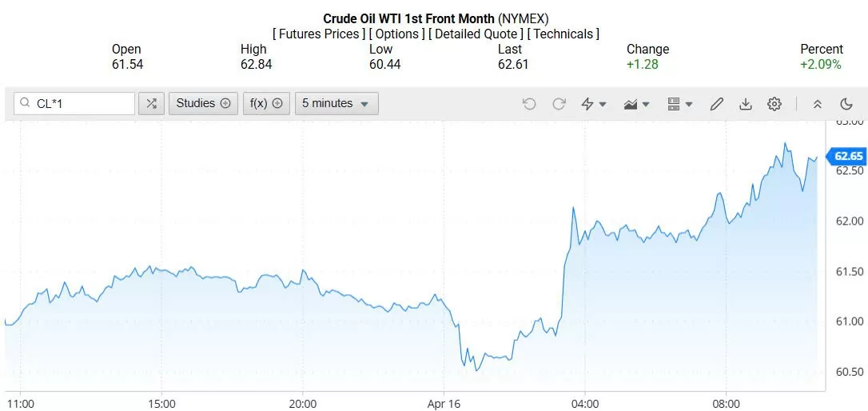Download the chart data
The width and height of the screenshot is (868, 411).
[x=746, y=104]
